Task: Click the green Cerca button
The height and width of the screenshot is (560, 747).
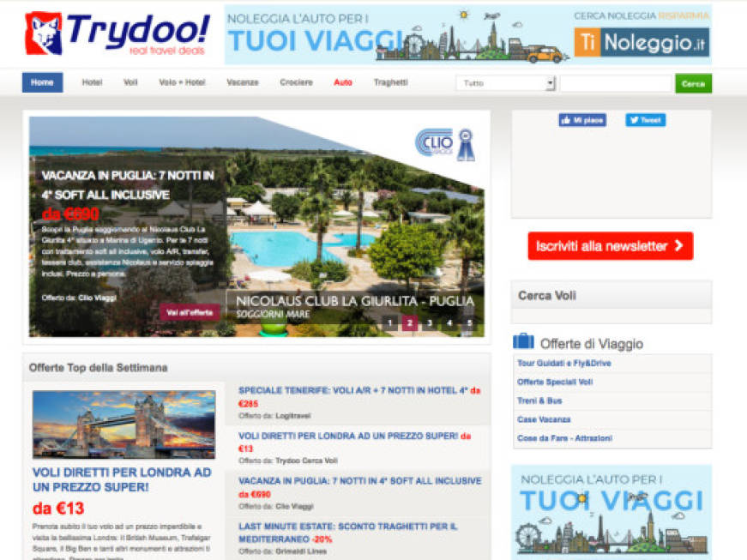Action: point(693,84)
